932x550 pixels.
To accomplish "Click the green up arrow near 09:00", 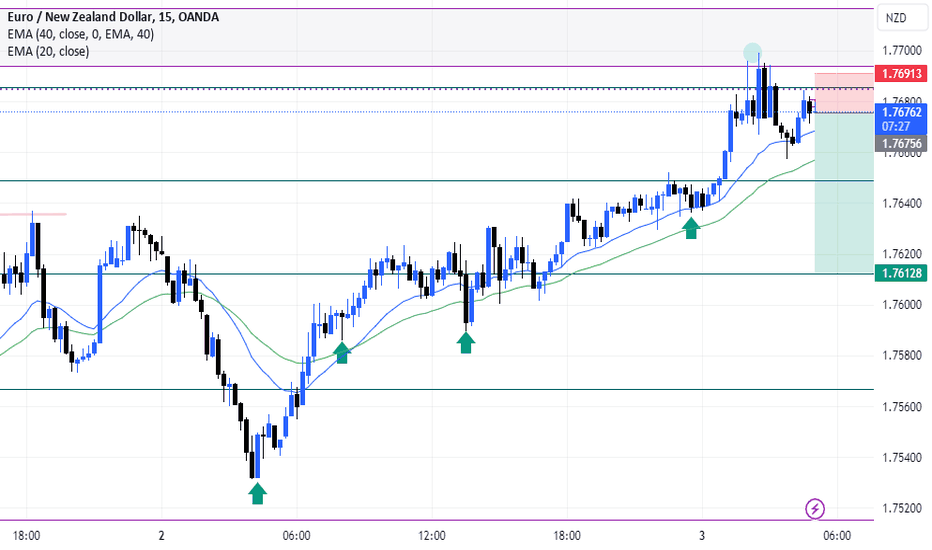I will pyautogui.click(x=342, y=353).
